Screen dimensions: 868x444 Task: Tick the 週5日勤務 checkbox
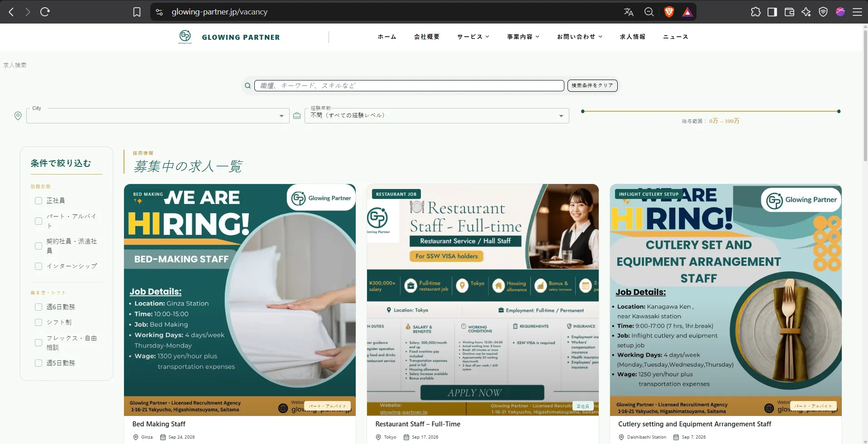coord(38,363)
